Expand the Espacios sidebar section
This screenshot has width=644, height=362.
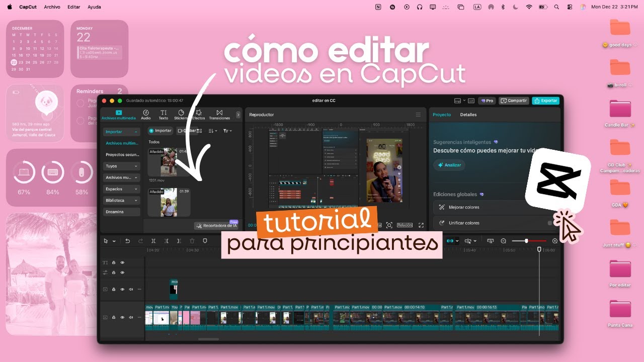point(121,189)
